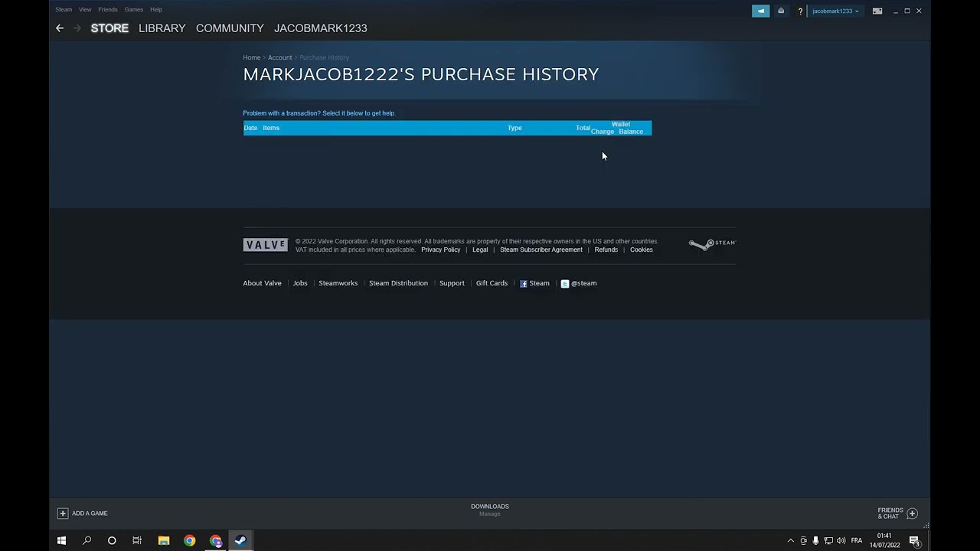
Task: Open Steamworks link
Action: pos(338,283)
